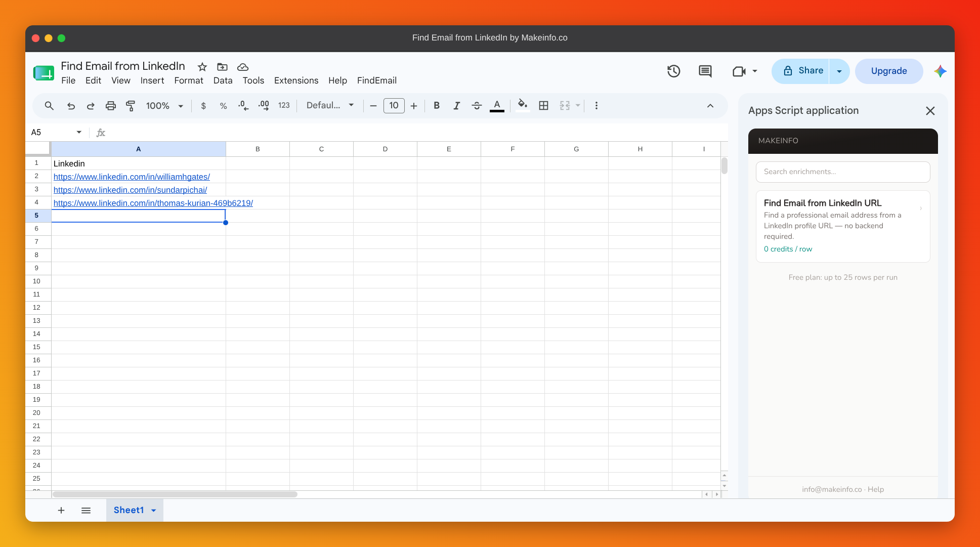
Task: Open the zoom 100% dropdown
Action: click(164, 106)
